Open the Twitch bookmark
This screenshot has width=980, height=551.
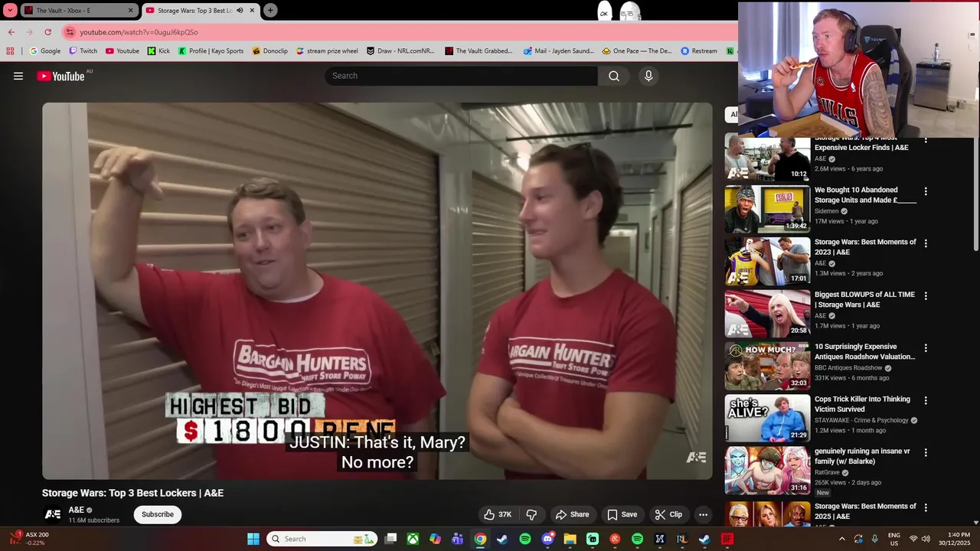pyautogui.click(x=83, y=51)
